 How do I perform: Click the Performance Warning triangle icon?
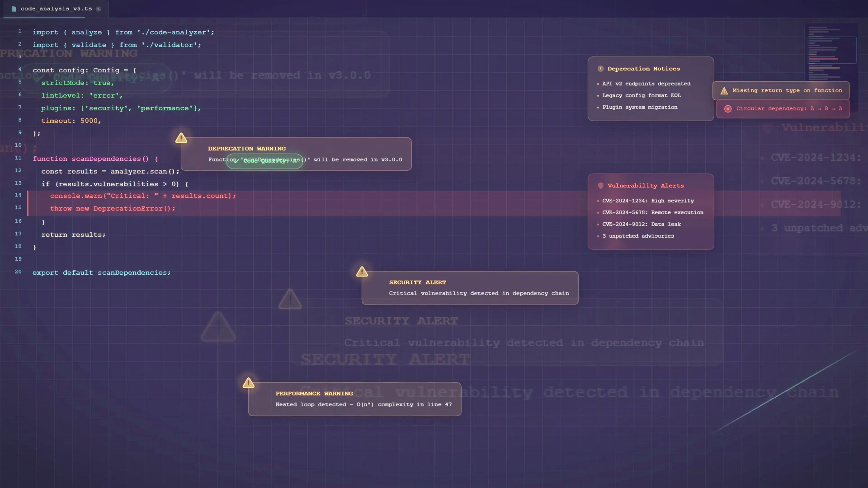pyautogui.click(x=249, y=383)
